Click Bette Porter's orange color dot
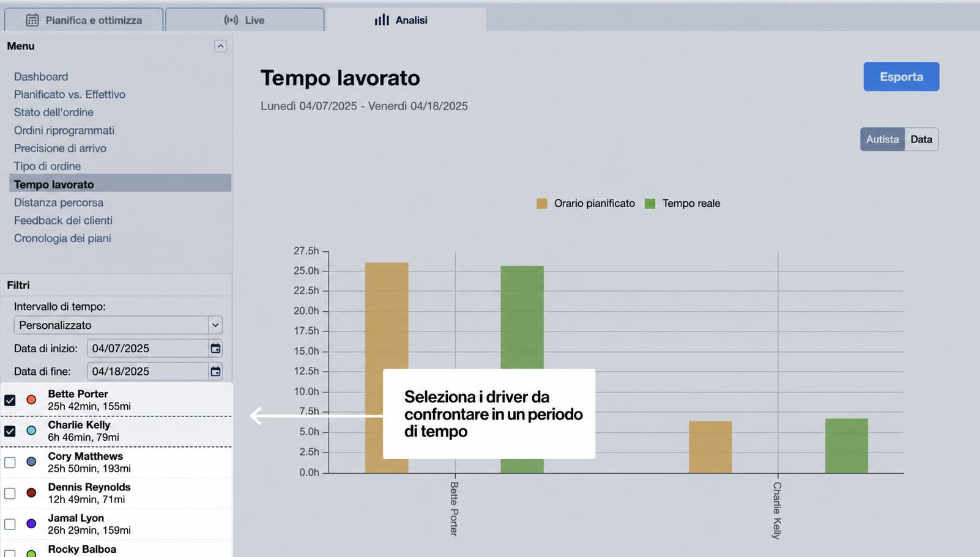The width and height of the screenshot is (980, 557). (31, 400)
